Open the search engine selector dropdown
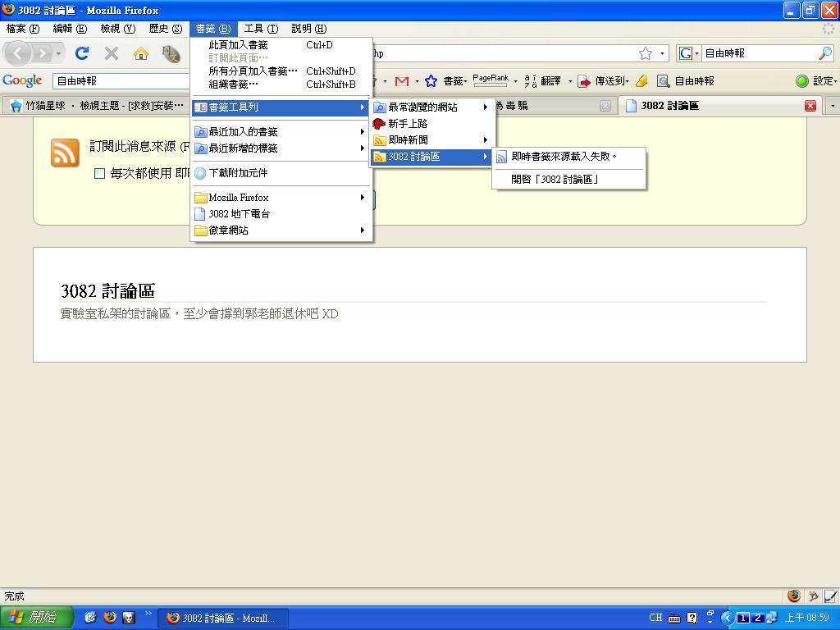 pyautogui.click(x=688, y=53)
